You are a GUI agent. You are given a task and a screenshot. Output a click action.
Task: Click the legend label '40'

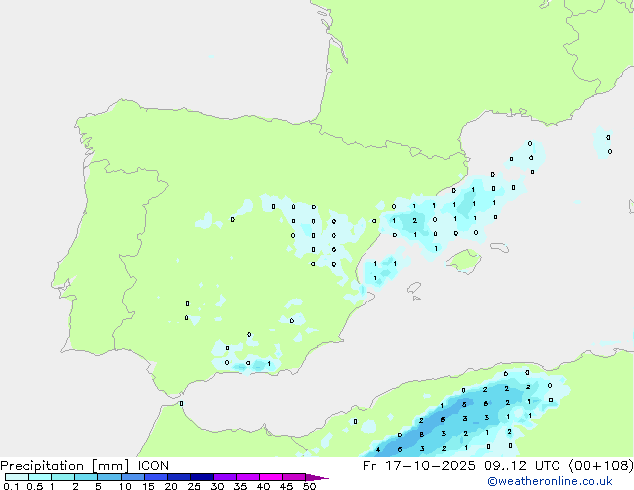coord(263,486)
